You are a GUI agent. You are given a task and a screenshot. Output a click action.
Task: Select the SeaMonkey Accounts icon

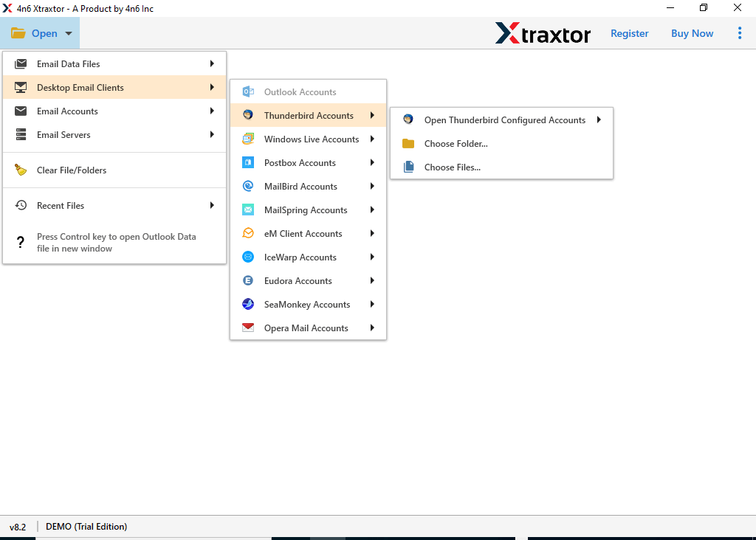click(247, 304)
